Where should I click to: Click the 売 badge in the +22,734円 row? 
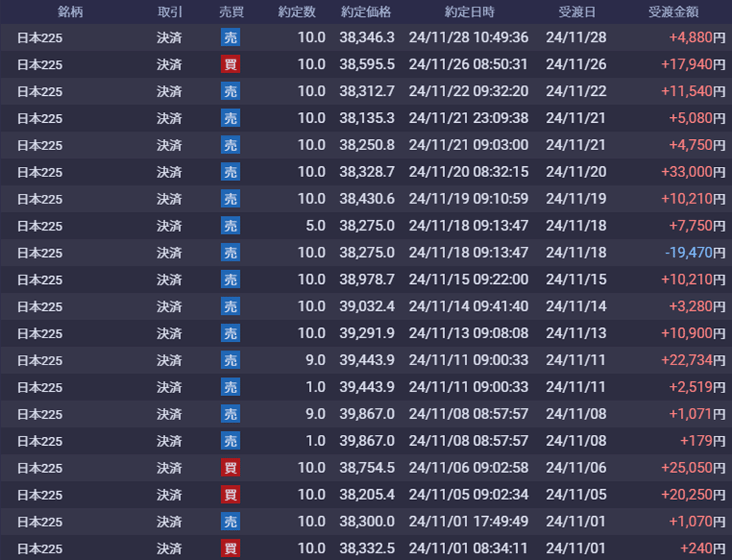pos(231,360)
